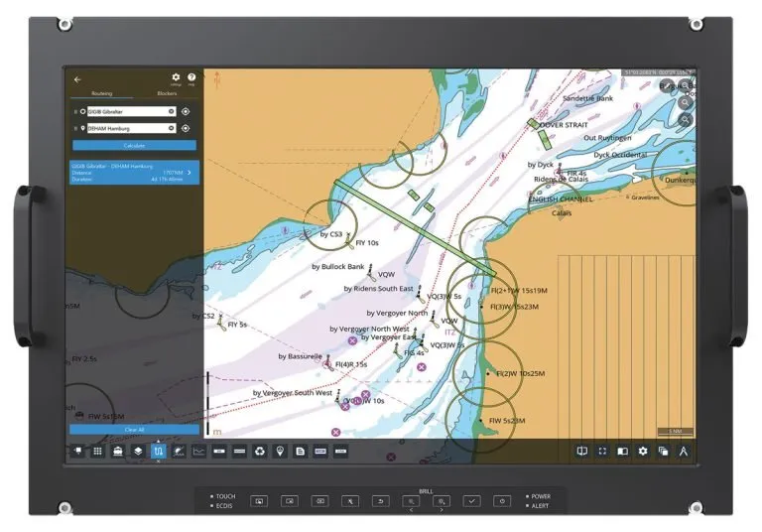Image resolution: width=762 pixels, height=532 pixels.
Task: Select the 'by Bassurelle' buoy label
Action: pyautogui.click(x=300, y=356)
